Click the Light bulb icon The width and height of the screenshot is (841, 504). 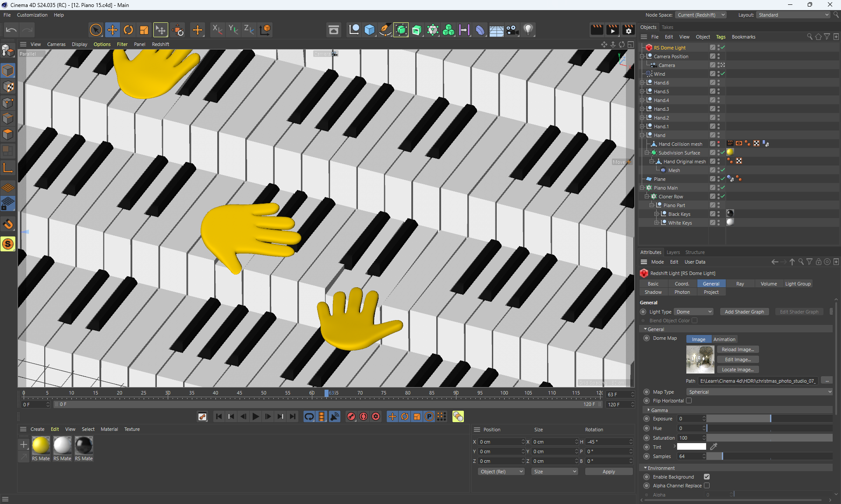(x=528, y=30)
